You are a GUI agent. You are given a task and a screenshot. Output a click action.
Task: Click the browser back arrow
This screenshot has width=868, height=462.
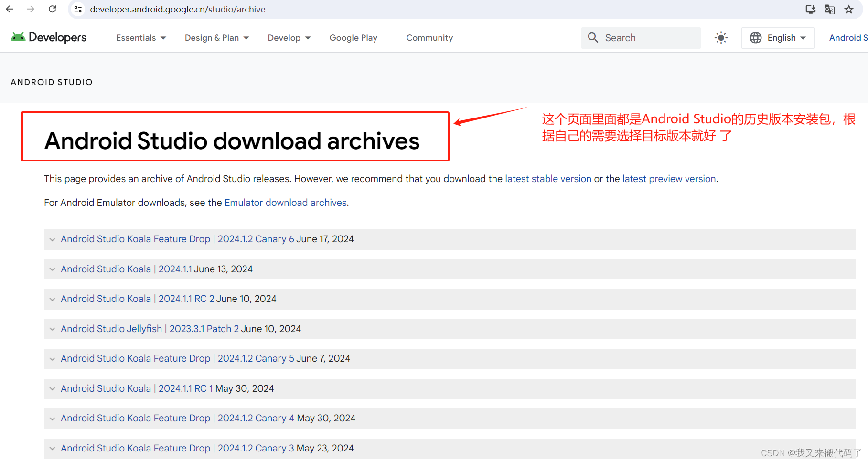(x=10, y=9)
